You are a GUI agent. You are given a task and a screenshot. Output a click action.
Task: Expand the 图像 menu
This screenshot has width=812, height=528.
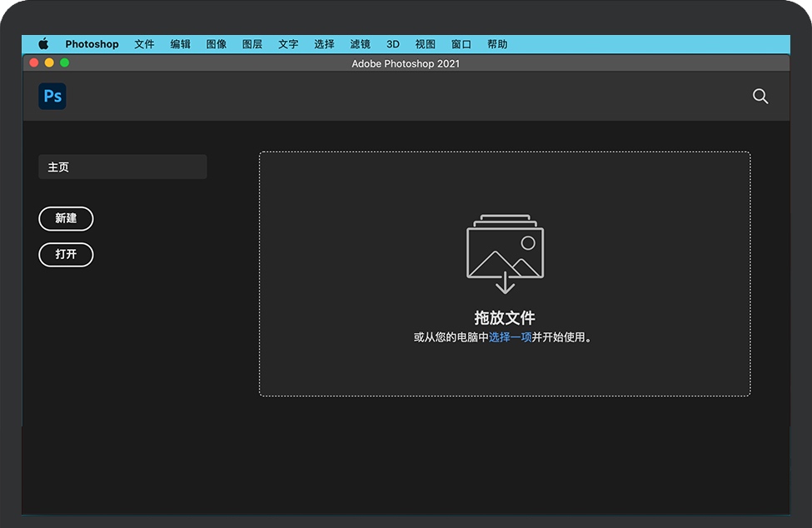tap(217, 44)
